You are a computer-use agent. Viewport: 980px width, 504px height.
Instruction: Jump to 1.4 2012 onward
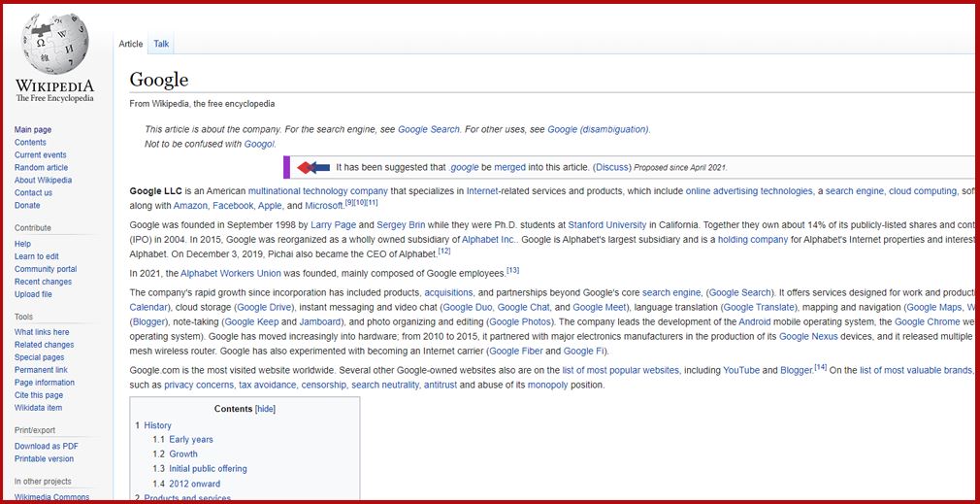[194, 484]
